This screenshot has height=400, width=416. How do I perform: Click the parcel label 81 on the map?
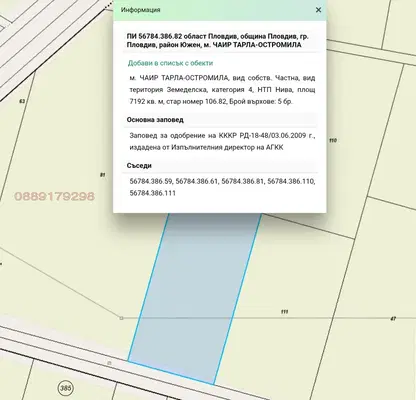103,175
